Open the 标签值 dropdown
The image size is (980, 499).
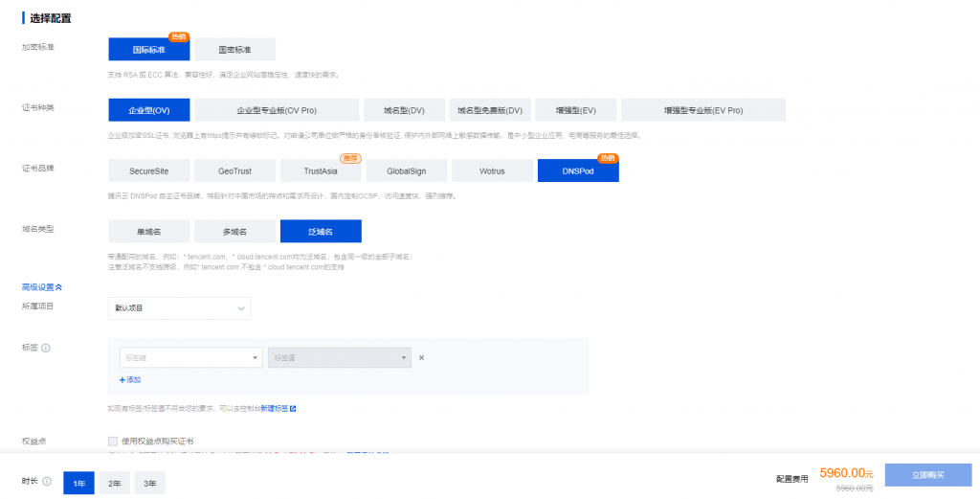pos(340,357)
